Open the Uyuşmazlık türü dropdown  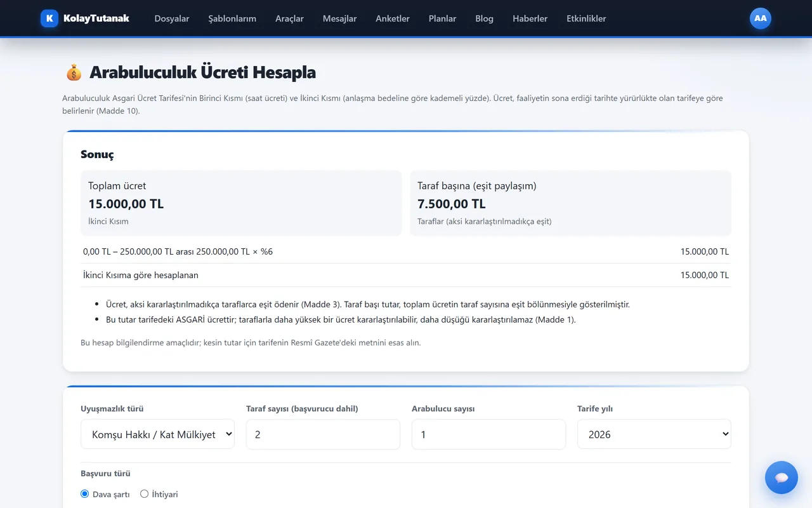coord(157,434)
